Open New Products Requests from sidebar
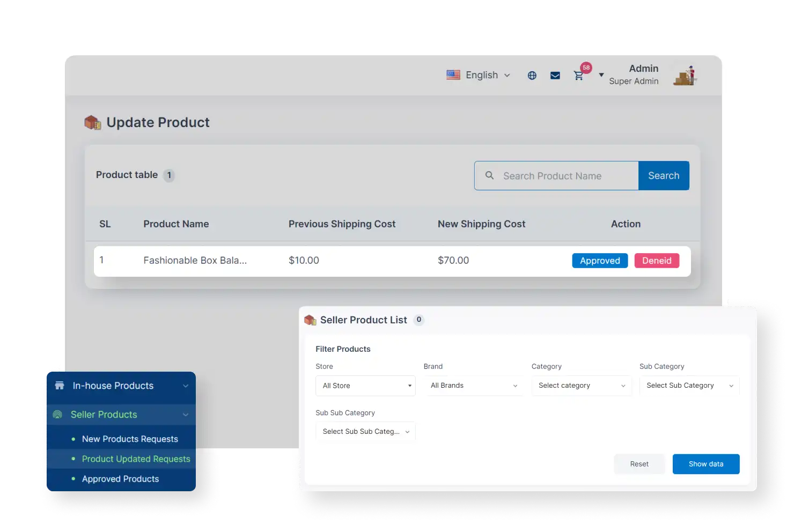Image resolution: width=787 pixels, height=532 pixels. pyautogui.click(x=129, y=439)
